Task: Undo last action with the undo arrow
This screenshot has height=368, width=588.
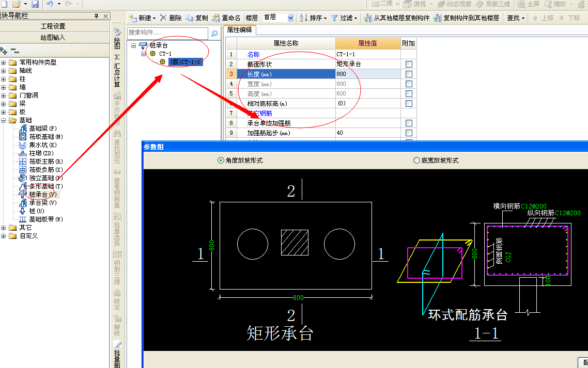Action: [x=50, y=4]
